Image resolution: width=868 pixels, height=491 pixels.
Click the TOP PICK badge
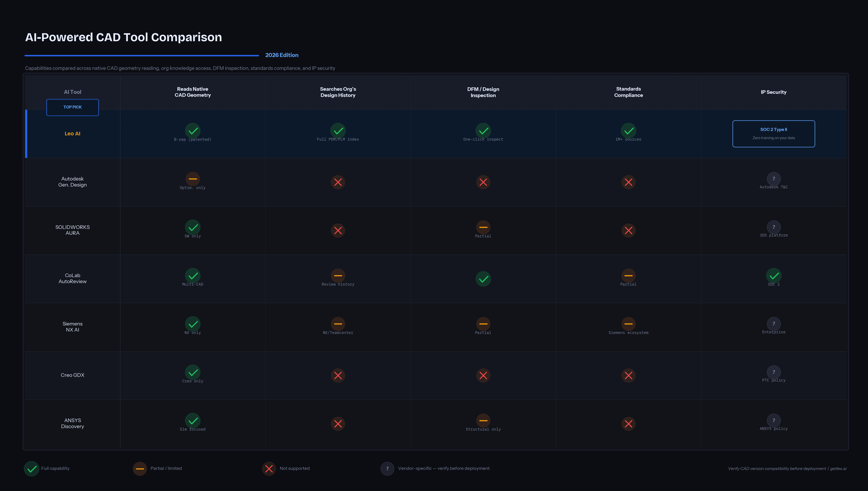tap(73, 107)
